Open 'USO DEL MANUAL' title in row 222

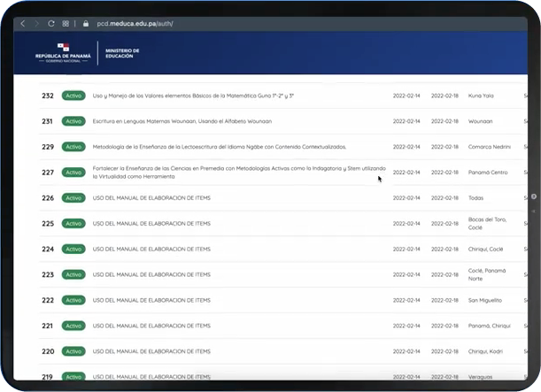[151, 300]
